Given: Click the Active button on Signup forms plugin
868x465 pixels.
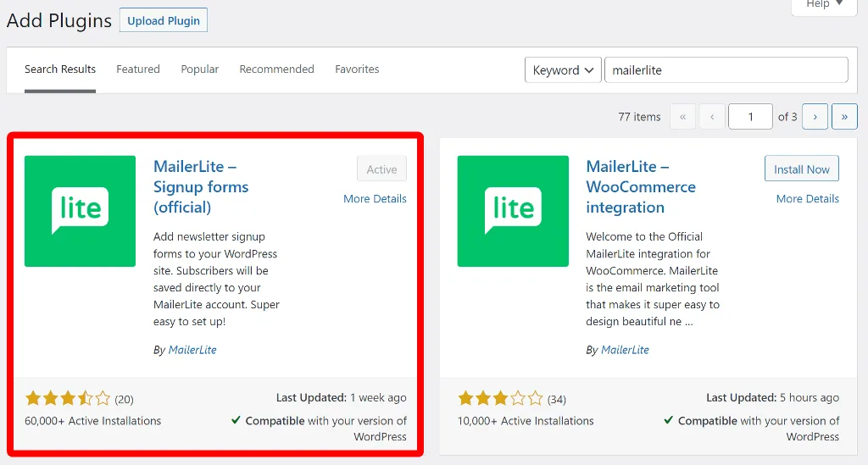Looking at the screenshot, I should click(x=381, y=169).
